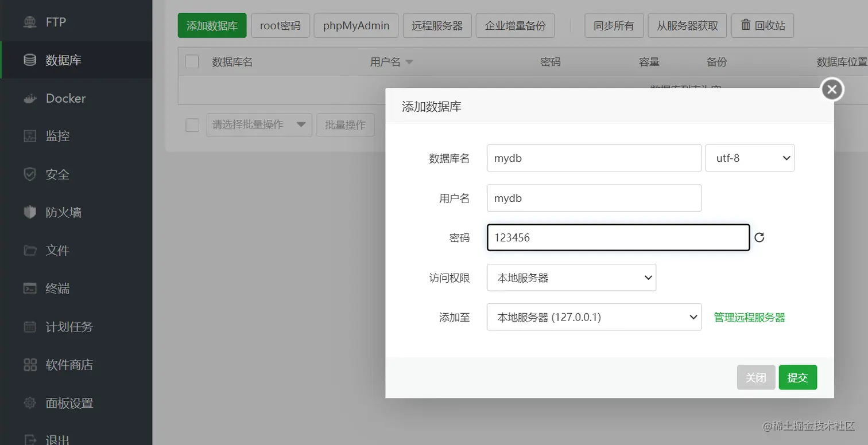Click the 备份 column header
This screenshot has height=445, width=868.
(717, 62)
